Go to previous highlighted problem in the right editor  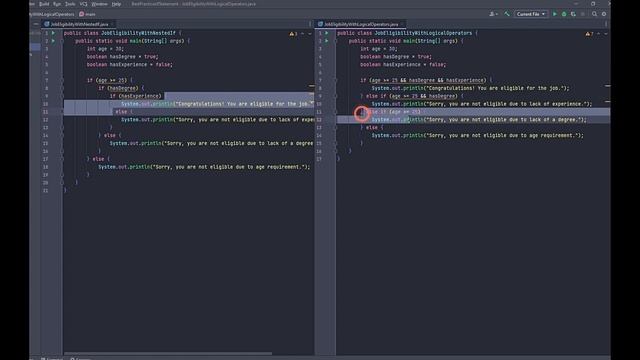pos(599,34)
